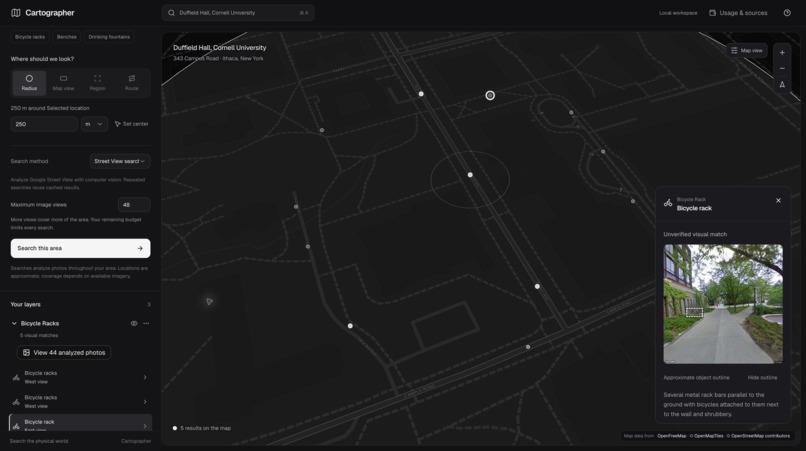Click the arrow icon on Search this area
Image resolution: width=806 pixels, height=451 pixels.
(140, 248)
